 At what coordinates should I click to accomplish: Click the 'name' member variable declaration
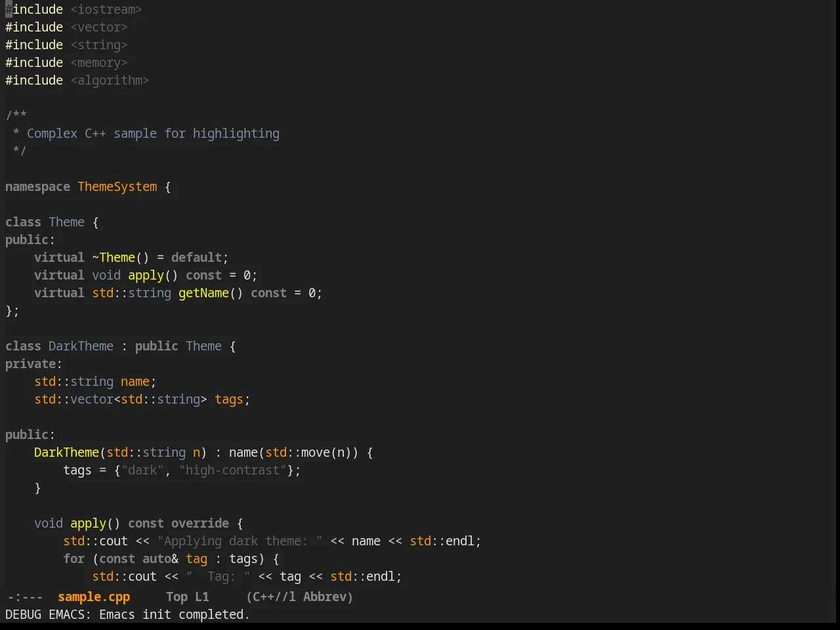point(135,381)
